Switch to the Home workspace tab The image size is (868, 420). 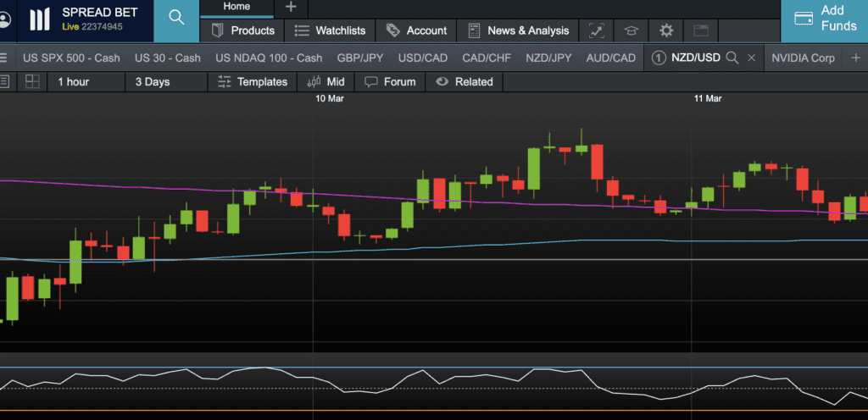(x=236, y=7)
